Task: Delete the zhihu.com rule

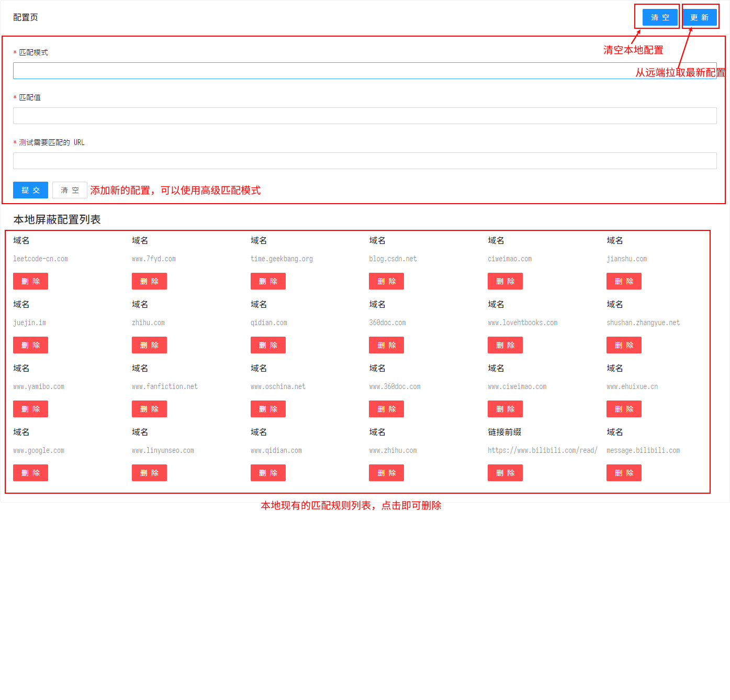Action: (x=149, y=345)
